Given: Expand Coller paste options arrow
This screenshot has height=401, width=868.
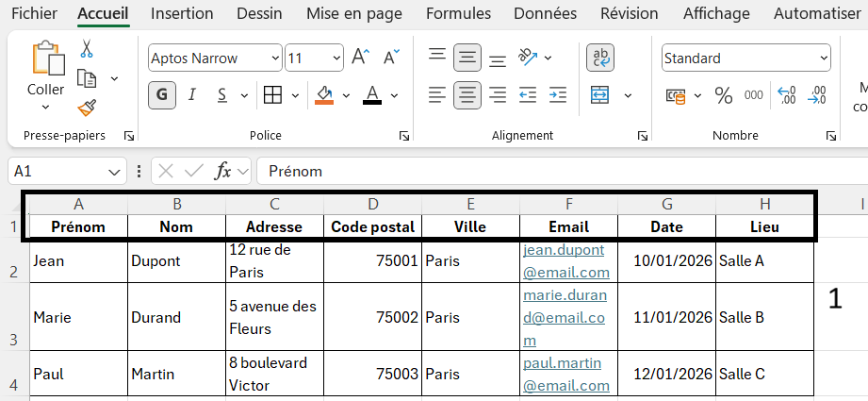Looking at the screenshot, I should (46, 107).
